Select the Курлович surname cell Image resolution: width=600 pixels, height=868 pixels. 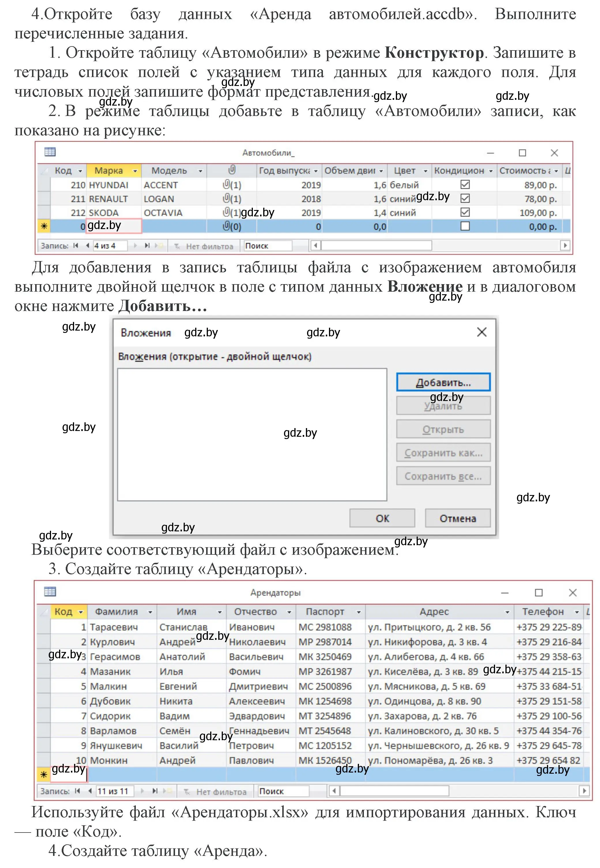pyautogui.click(x=122, y=642)
